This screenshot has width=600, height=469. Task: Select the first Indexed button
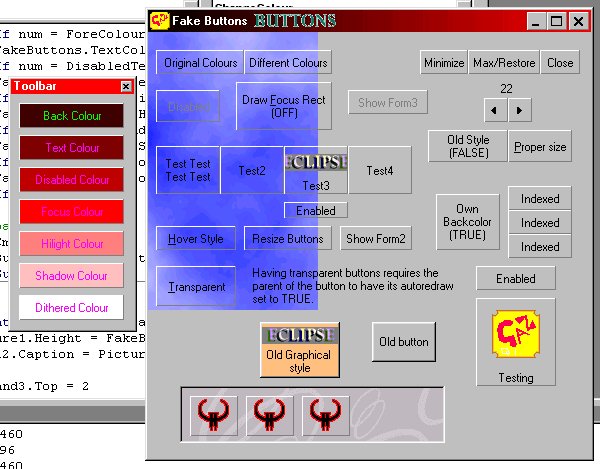coord(540,199)
